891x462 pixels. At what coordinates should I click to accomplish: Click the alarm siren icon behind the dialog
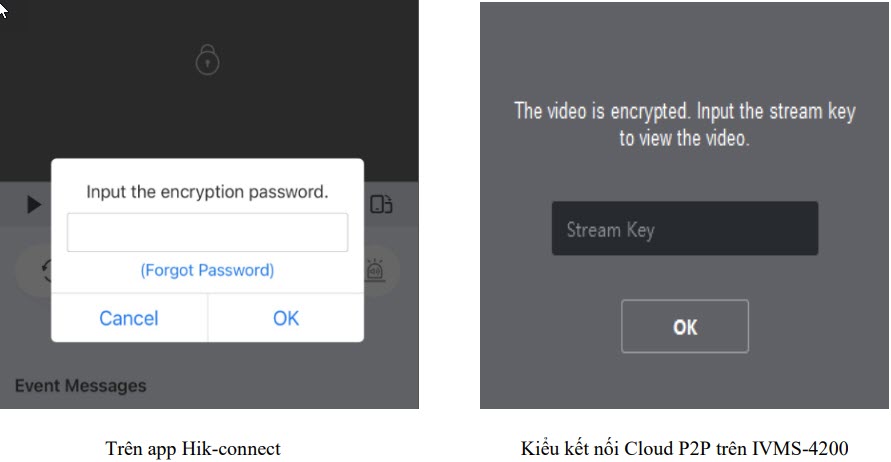(x=376, y=270)
